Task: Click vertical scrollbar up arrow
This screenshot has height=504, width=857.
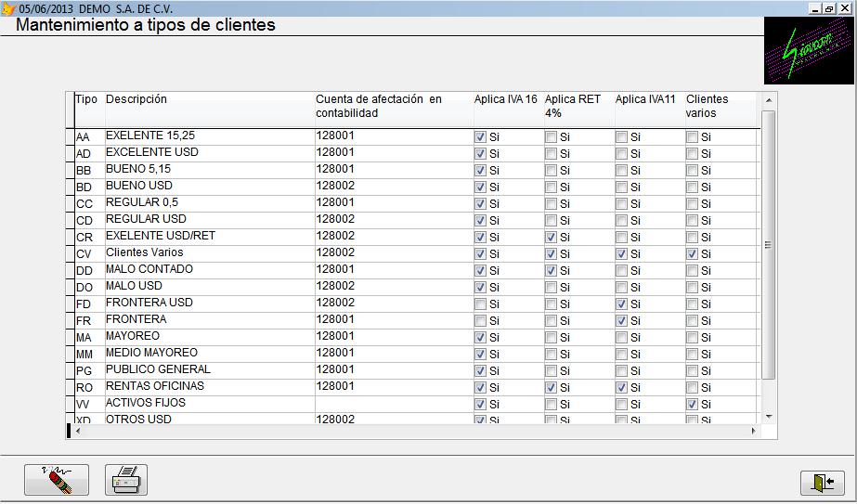Action: 769,100
